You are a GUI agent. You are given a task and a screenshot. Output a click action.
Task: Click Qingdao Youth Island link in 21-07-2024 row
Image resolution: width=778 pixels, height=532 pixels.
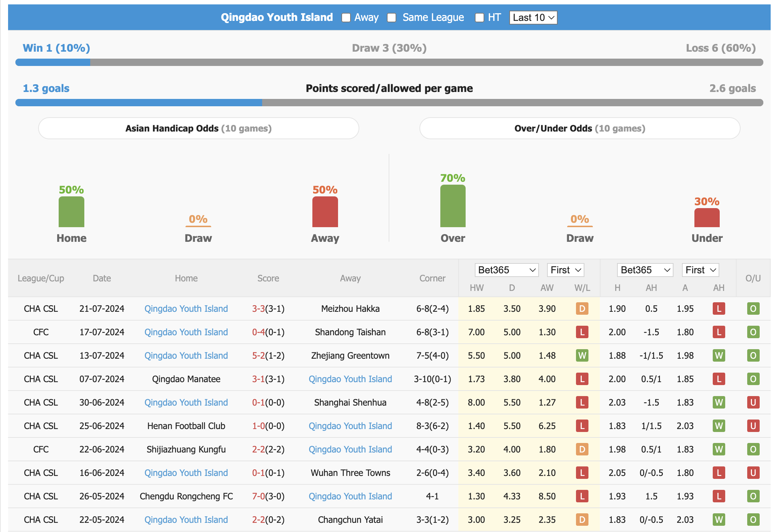(186, 309)
